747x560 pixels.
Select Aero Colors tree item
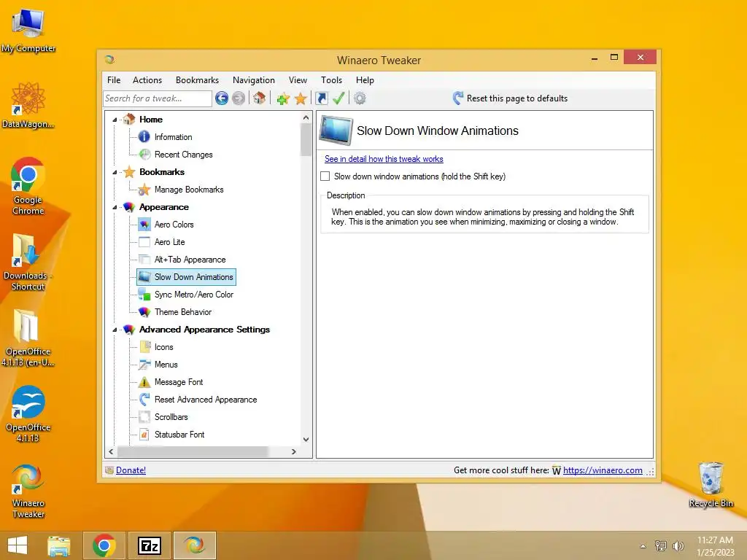[x=174, y=225]
